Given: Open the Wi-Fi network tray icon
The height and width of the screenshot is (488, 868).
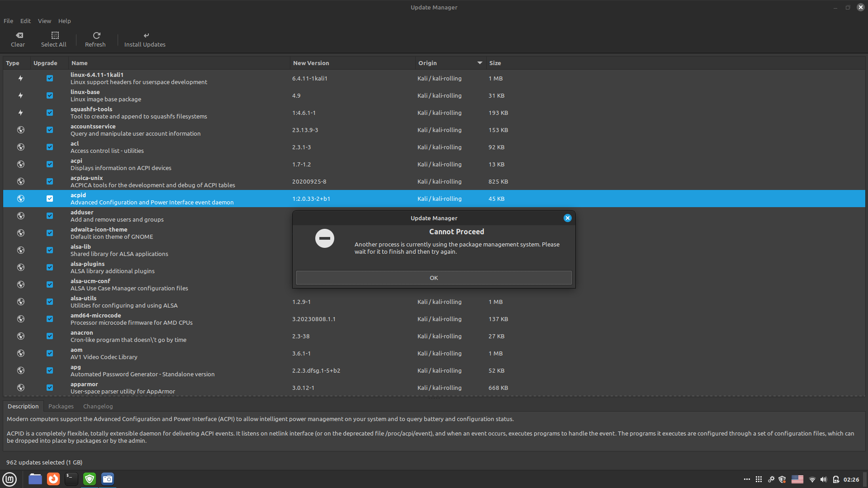Looking at the screenshot, I should [812, 479].
